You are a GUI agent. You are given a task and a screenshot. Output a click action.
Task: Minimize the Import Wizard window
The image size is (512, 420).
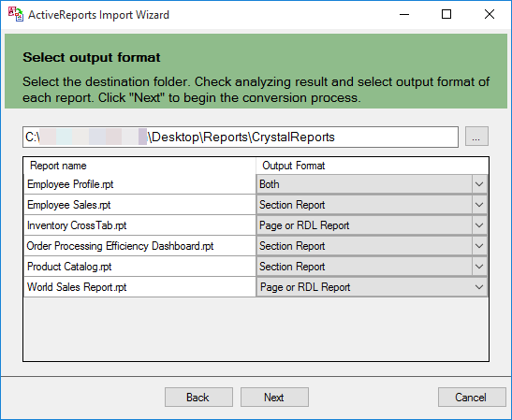404,14
